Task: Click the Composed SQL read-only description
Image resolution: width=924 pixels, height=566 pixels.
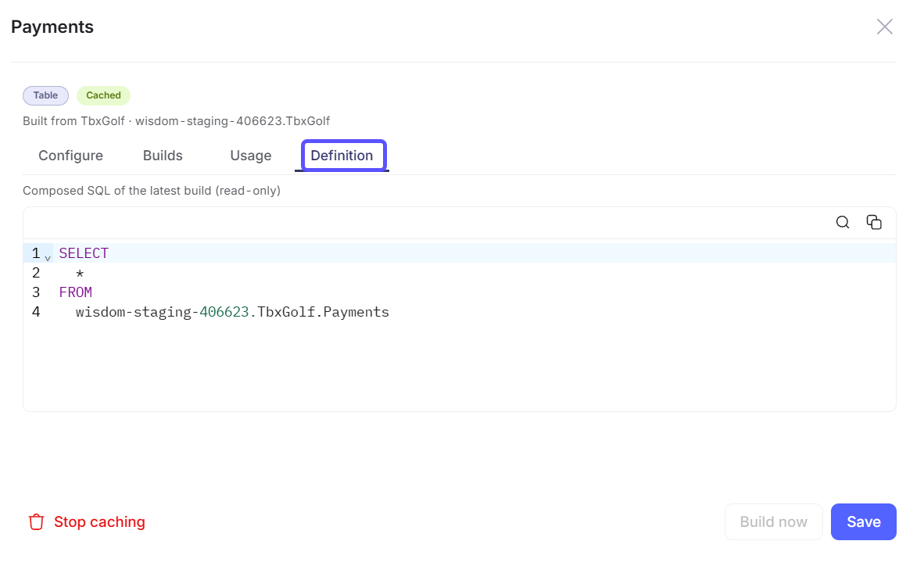Action: pos(152,191)
